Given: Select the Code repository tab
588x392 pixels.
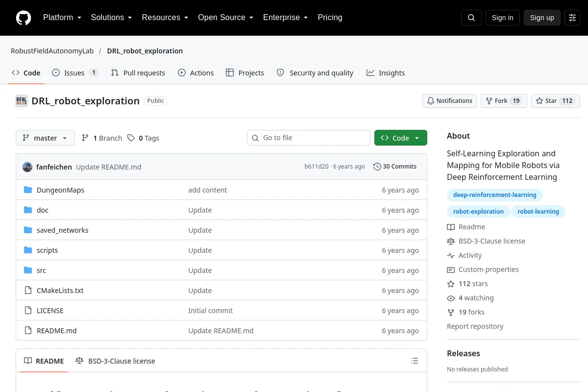Looking at the screenshot, I should click(x=26, y=73).
